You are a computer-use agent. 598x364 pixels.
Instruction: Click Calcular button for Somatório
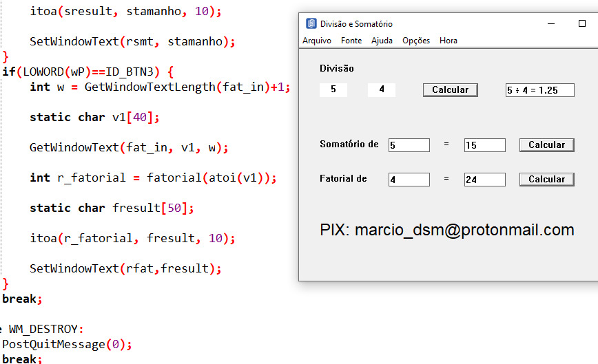point(547,145)
